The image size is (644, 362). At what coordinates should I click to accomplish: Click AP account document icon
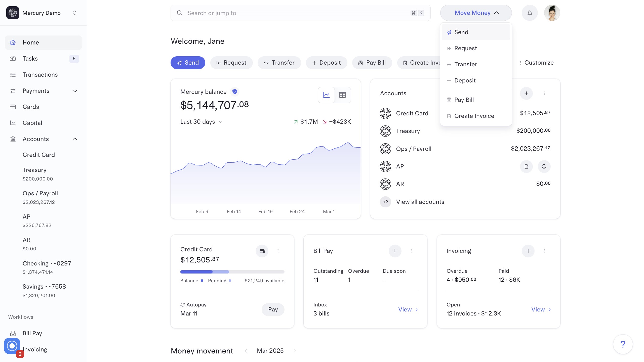pos(526,166)
